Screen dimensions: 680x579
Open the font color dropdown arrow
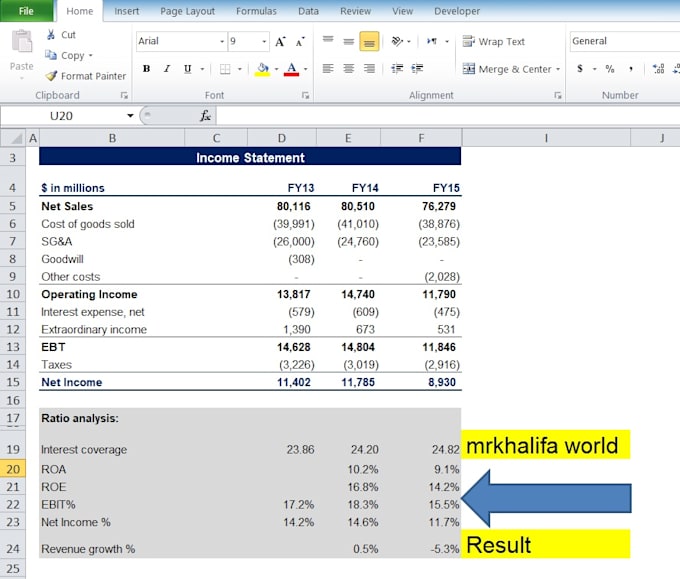coord(306,69)
